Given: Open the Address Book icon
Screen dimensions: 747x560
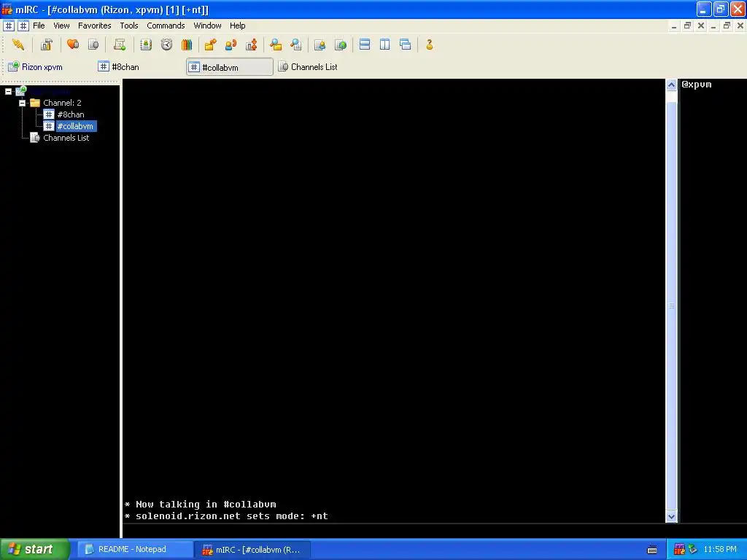Looking at the screenshot, I should click(146, 44).
